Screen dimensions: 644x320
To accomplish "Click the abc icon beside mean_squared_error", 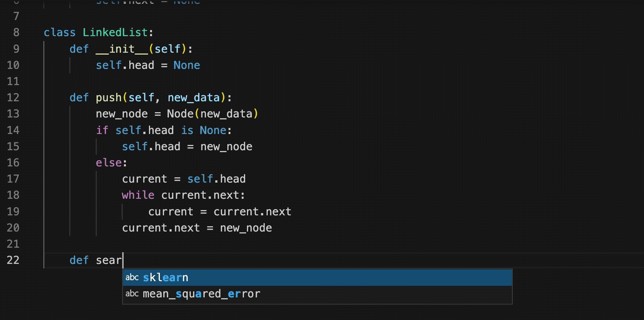I will 132,294.
